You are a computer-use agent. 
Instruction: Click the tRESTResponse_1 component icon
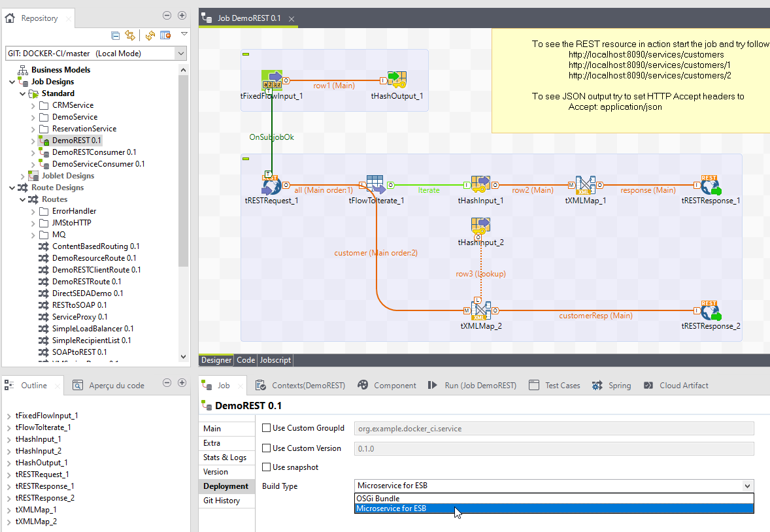[x=710, y=186]
